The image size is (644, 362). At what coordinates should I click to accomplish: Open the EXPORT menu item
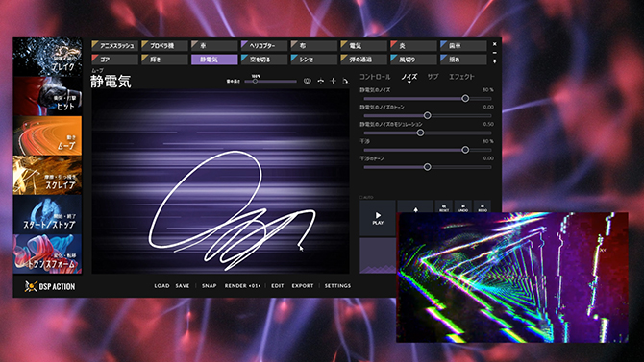[x=303, y=285]
